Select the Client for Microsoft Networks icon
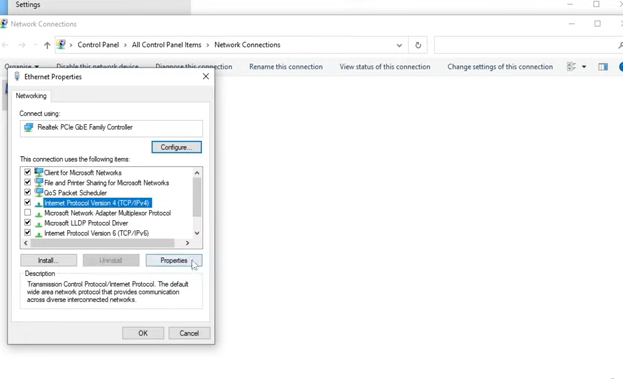 [x=39, y=172]
